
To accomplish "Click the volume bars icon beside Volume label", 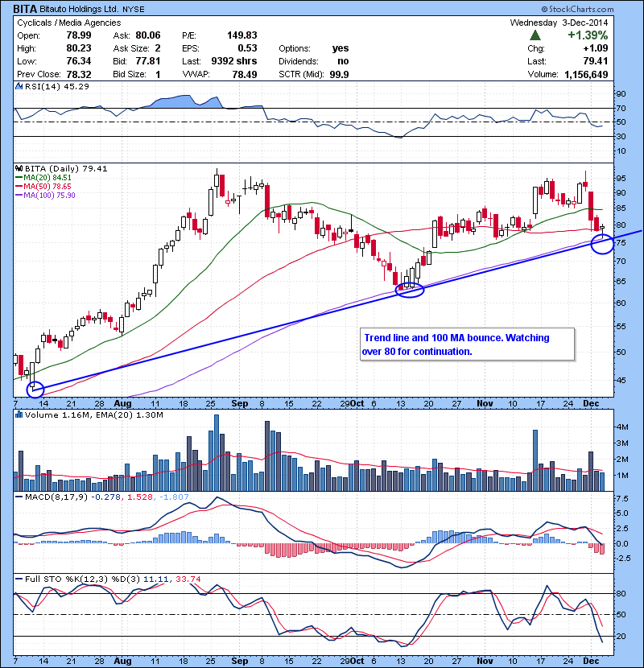I will (19, 414).
